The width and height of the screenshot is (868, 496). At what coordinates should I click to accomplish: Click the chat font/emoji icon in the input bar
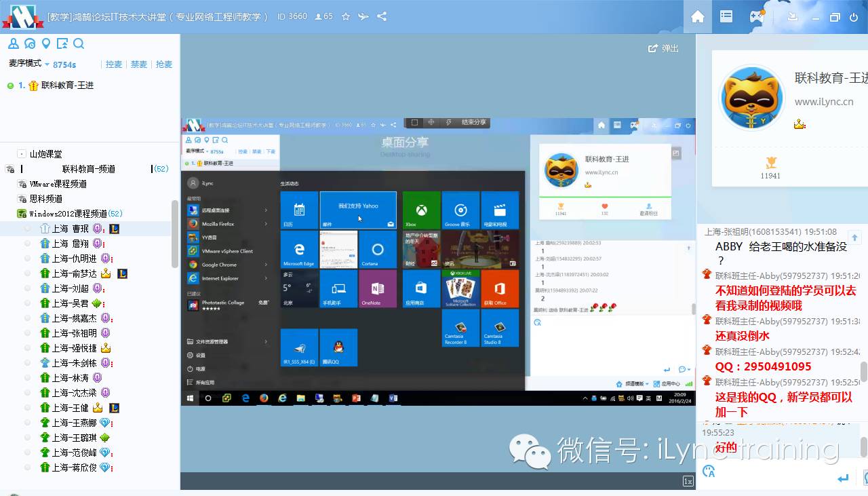click(x=709, y=471)
